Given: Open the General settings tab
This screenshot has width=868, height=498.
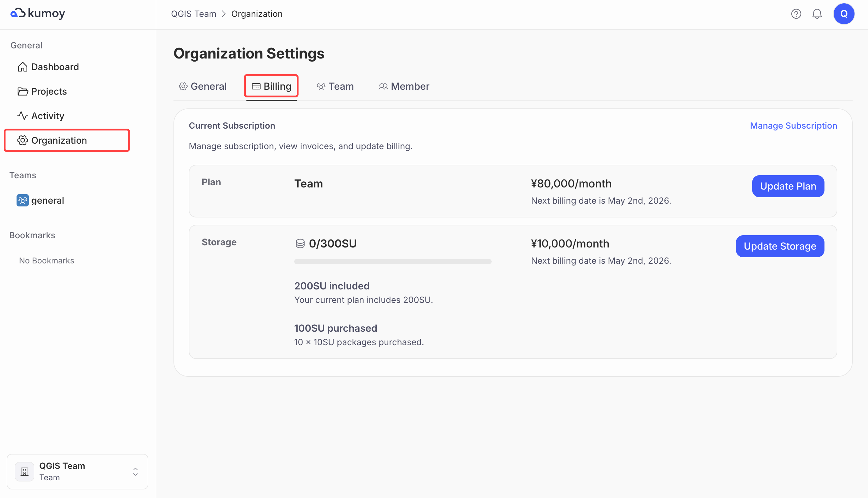Looking at the screenshot, I should (203, 86).
